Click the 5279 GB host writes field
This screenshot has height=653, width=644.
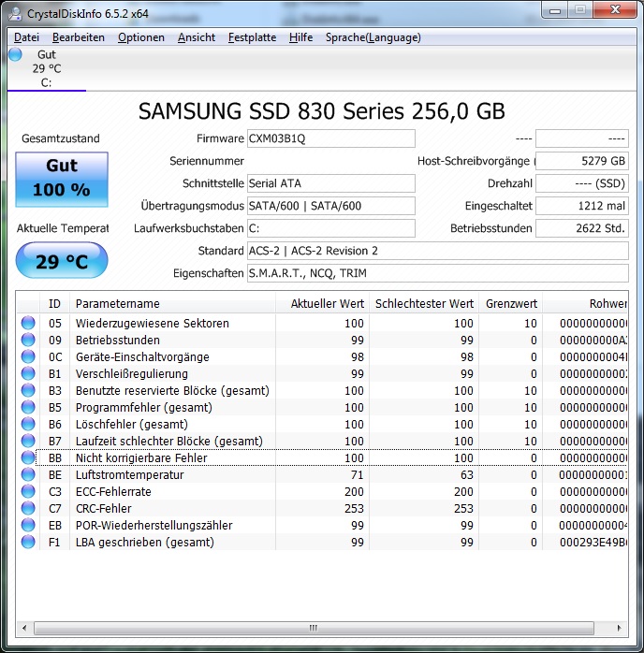pos(582,161)
